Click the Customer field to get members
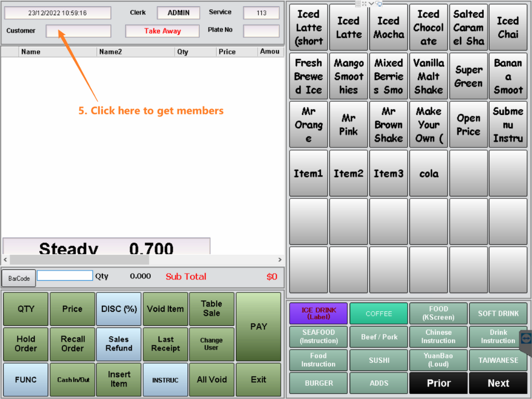Screen dimensions: 532x399 (78, 31)
